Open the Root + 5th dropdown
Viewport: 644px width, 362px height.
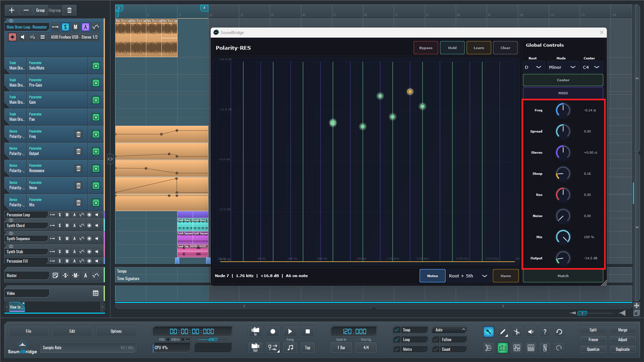(x=468, y=276)
